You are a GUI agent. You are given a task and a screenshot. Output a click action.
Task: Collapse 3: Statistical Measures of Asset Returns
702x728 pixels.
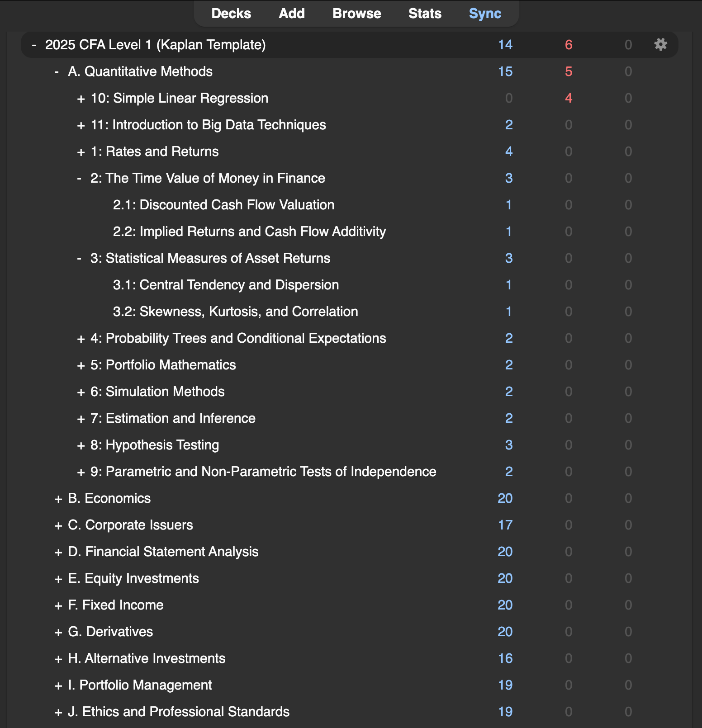coord(79,258)
